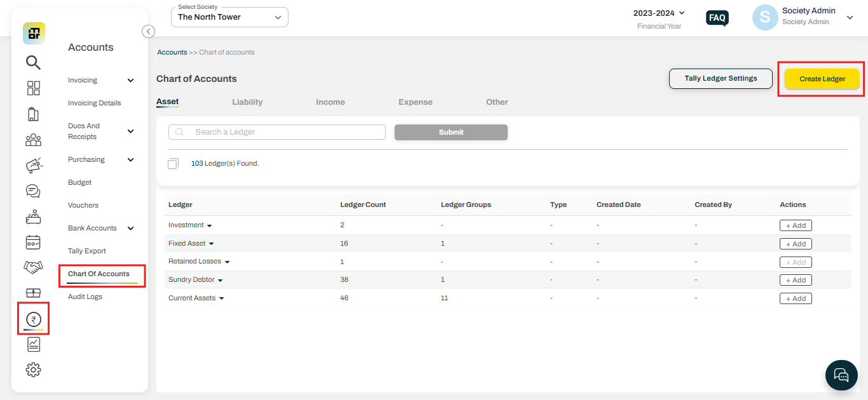Click the Create Ledger button
This screenshot has width=868, height=400.
coord(822,79)
